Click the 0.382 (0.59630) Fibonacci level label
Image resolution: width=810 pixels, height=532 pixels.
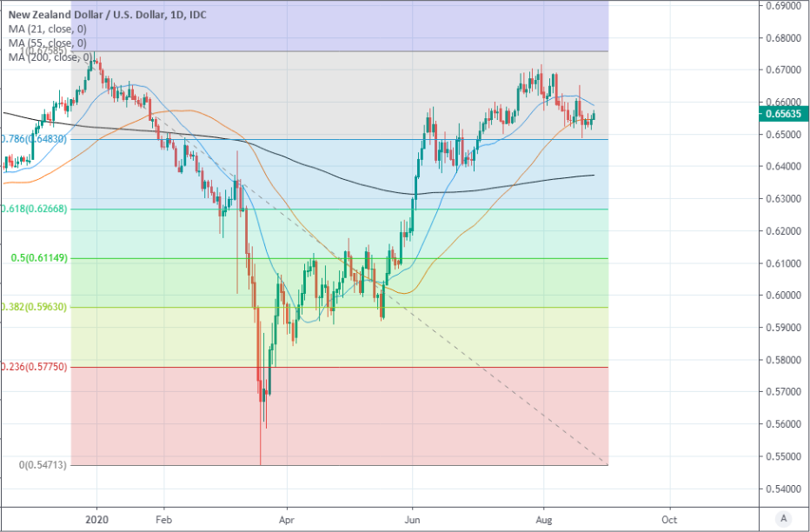point(35,307)
